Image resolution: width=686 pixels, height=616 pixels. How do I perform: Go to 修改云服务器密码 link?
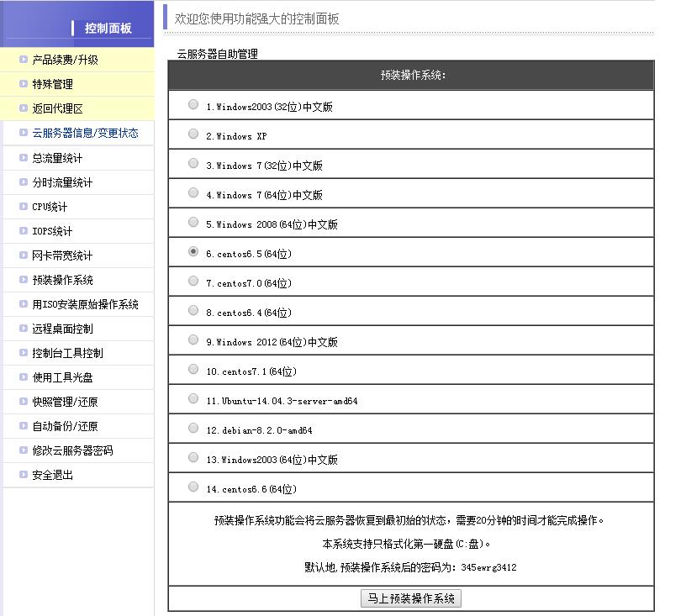click(x=72, y=450)
